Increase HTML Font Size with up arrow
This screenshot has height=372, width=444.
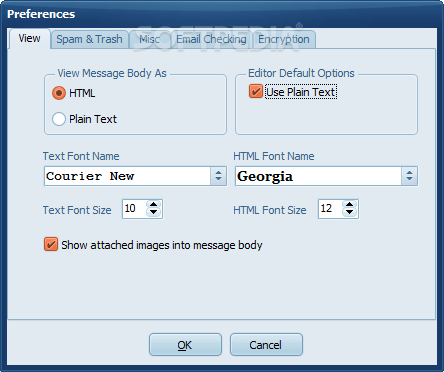click(x=349, y=205)
